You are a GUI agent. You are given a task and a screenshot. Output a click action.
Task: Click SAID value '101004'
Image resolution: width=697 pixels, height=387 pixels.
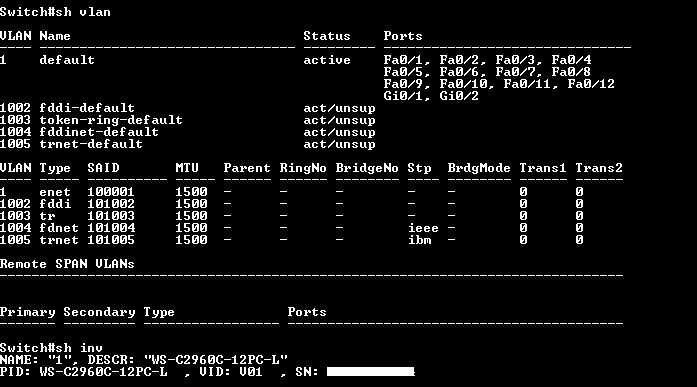tap(111, 228)
